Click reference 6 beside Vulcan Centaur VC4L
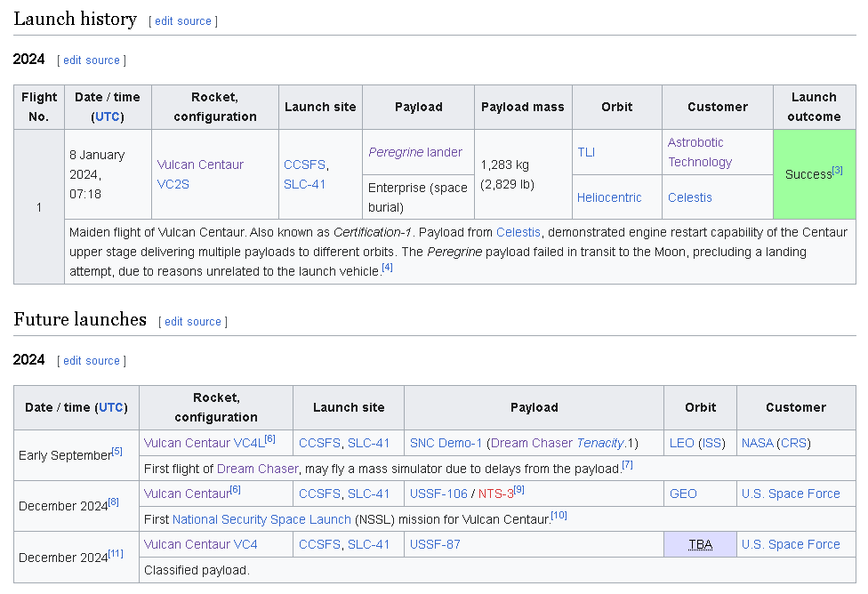The width and height of the screenshot is (868, 594). [x=269, y=439]
